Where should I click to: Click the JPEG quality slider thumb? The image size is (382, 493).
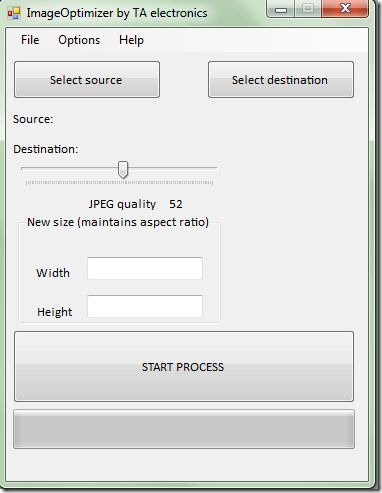tap(123, 170)
